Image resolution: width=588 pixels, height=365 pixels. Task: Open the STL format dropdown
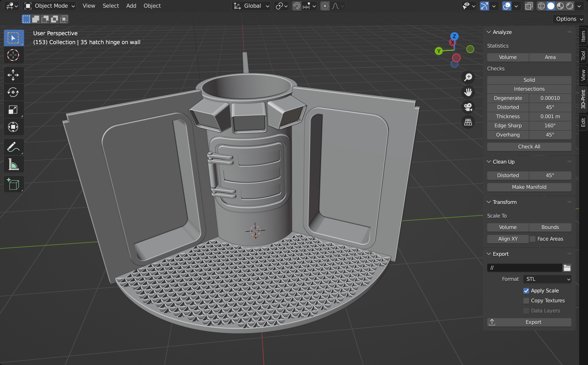click(547, 279)
